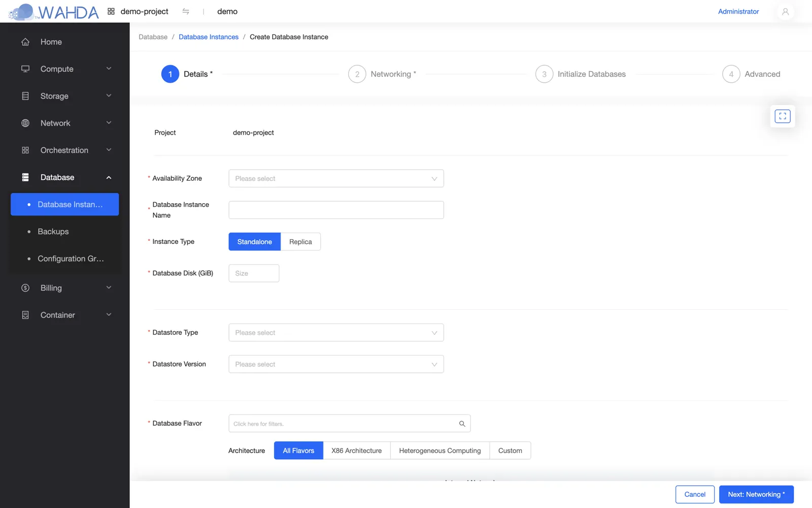Select Replica instance type
The width and height of the screenshot is (812, 508).
(x=300, y=242)
